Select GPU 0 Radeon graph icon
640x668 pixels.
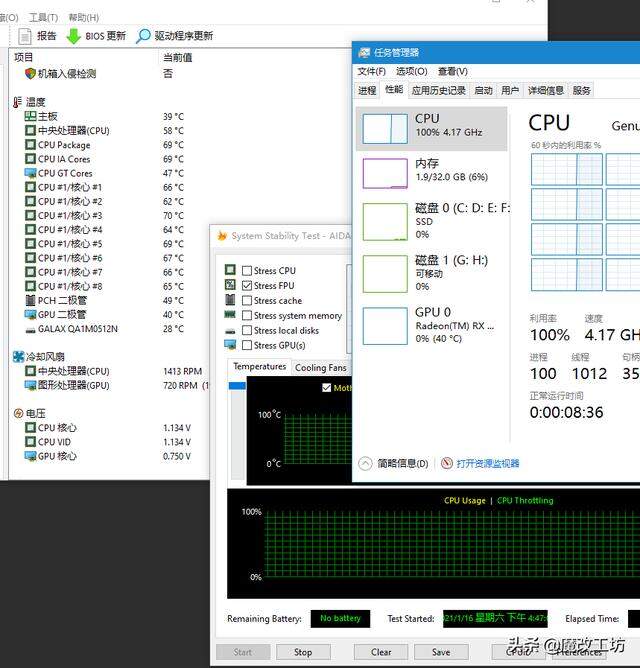385,326
